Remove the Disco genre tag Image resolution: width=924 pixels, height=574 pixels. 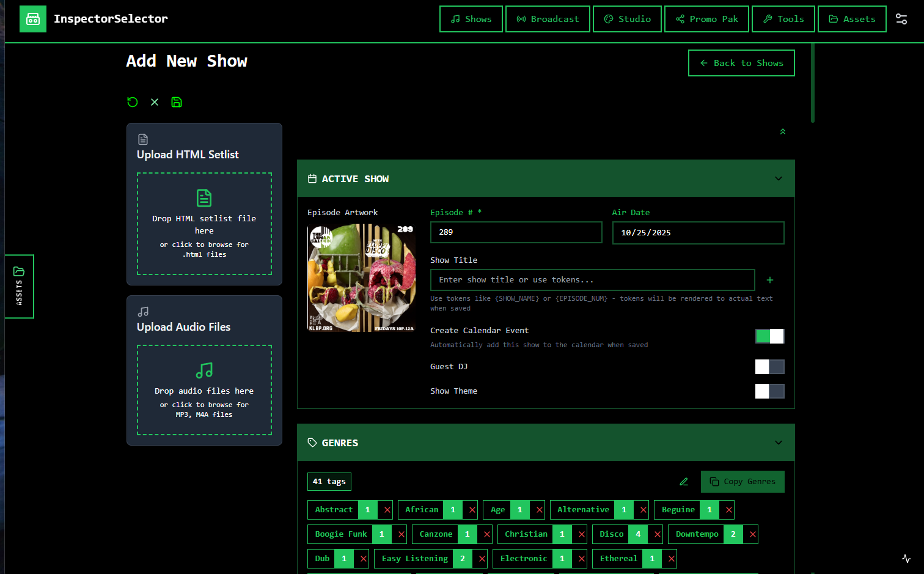pos(657,534)
